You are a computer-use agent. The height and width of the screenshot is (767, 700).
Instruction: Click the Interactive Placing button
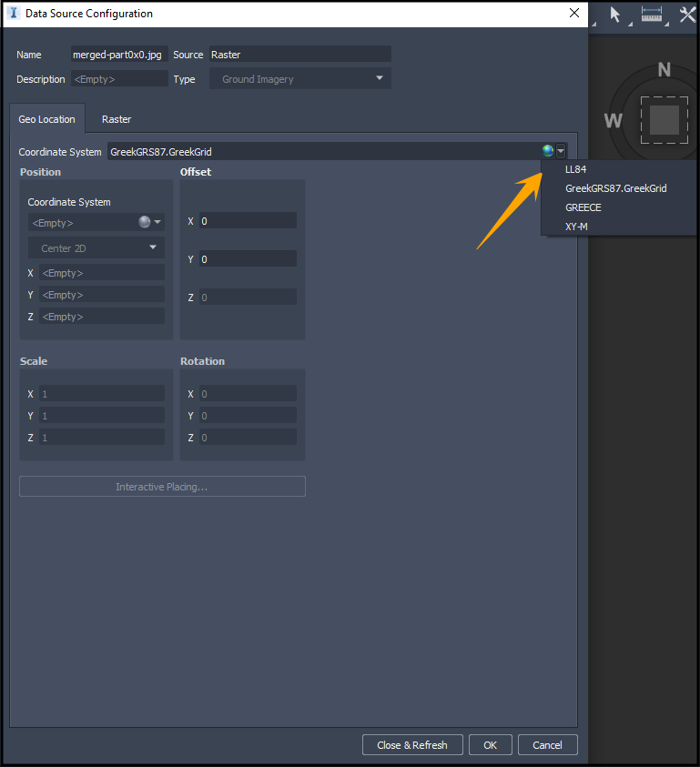(x=162, y=487)
